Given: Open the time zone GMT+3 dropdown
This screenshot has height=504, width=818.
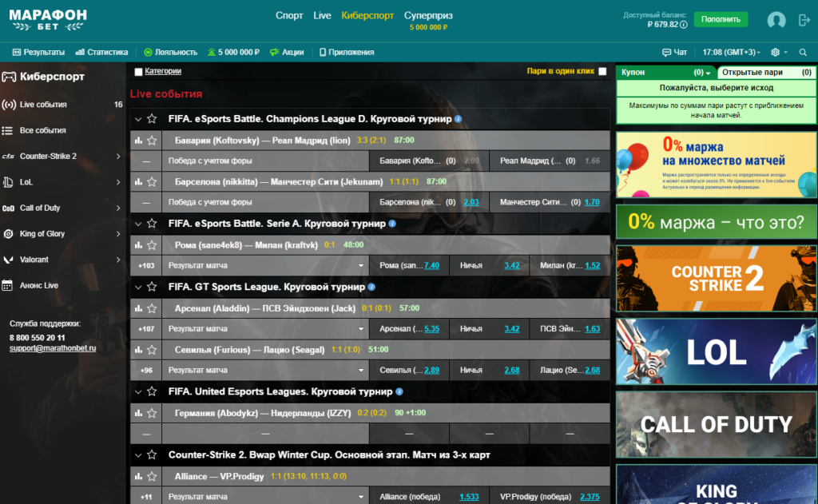Looking at the screenshot, I should tap(731, 52).
